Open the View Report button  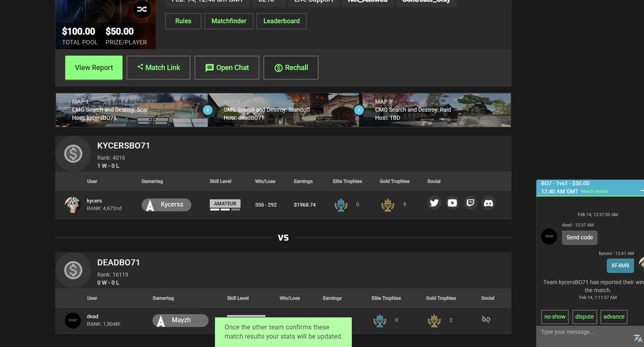(x=94, y=68)
